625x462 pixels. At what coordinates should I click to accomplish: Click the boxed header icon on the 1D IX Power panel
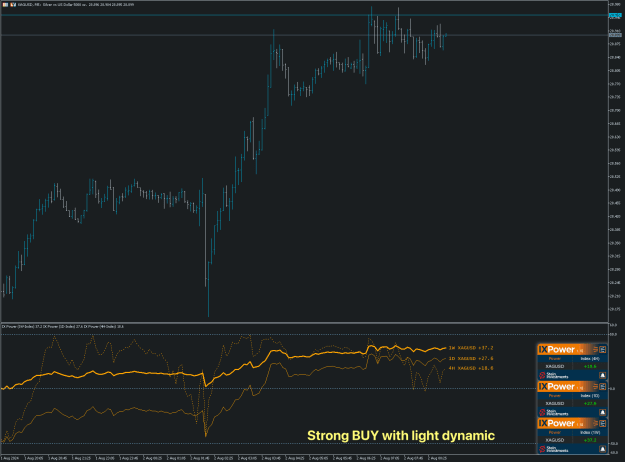click(603, 387)
